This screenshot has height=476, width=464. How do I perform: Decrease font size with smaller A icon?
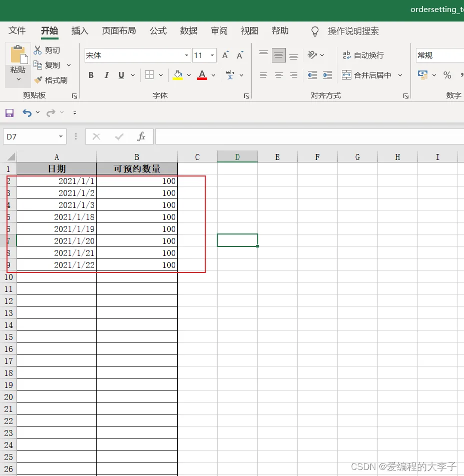coord(240,55)
